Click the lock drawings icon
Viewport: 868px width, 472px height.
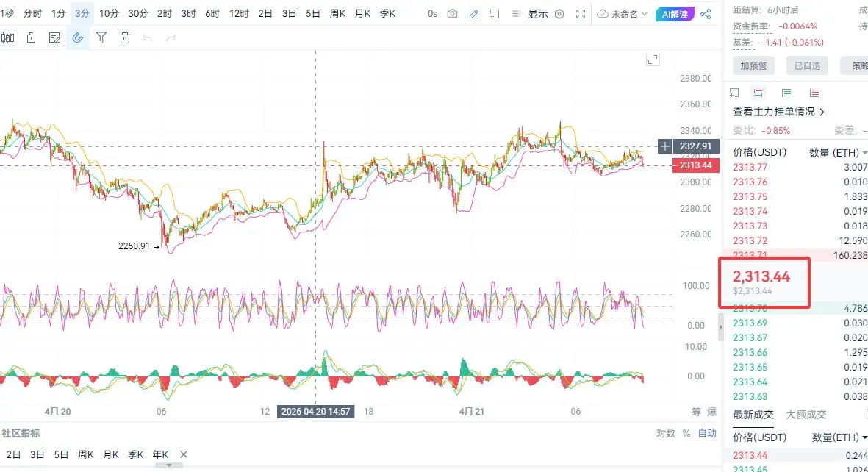[31, 37]
